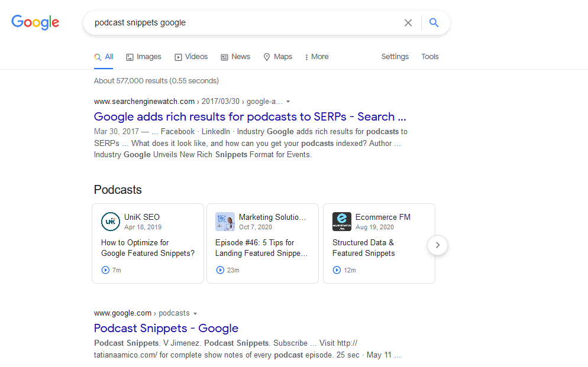Play the UniK SEO 7m episode

105,270
